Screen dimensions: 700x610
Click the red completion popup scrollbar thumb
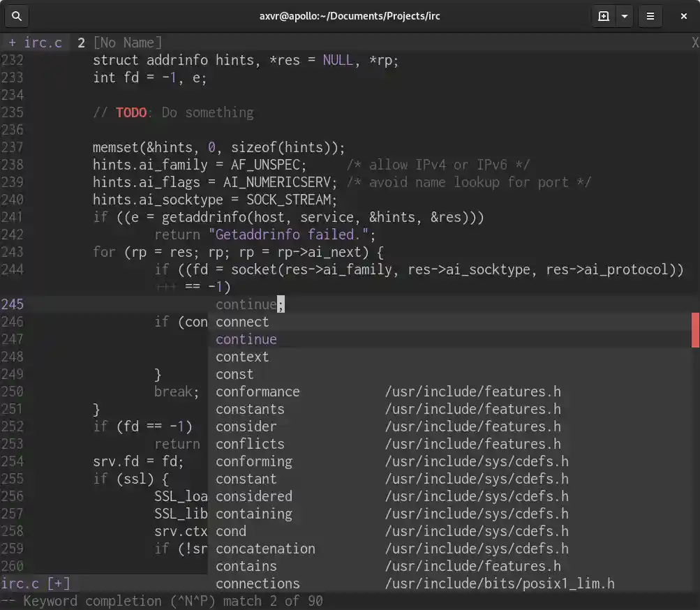(x=695, y=330)
